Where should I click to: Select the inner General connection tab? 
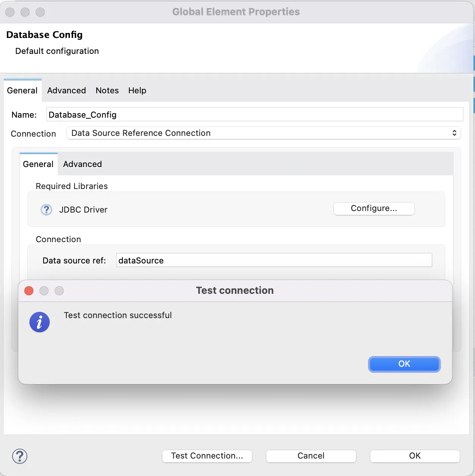38,164
